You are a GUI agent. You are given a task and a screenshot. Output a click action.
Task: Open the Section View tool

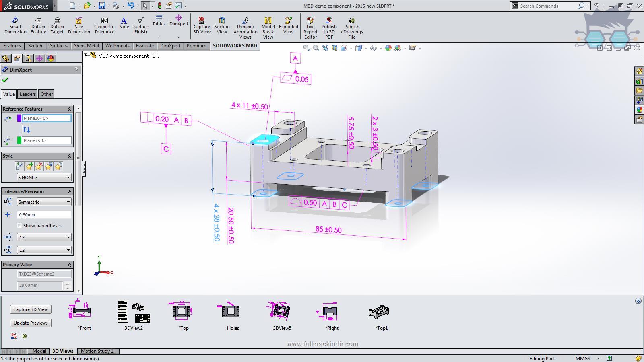tap(222, 26)
